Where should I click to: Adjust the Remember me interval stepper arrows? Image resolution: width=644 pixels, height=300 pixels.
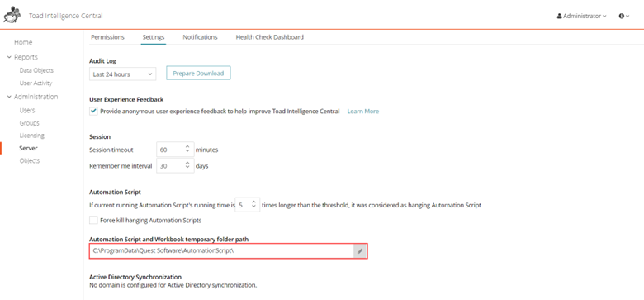pos(187,166)
